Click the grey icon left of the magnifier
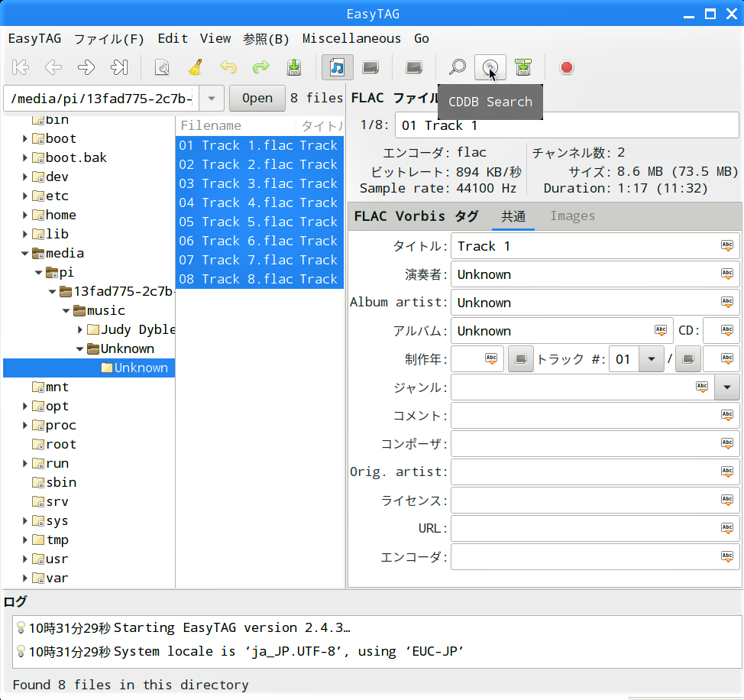Viewport: 744px width, 700px height. (414, 67)
